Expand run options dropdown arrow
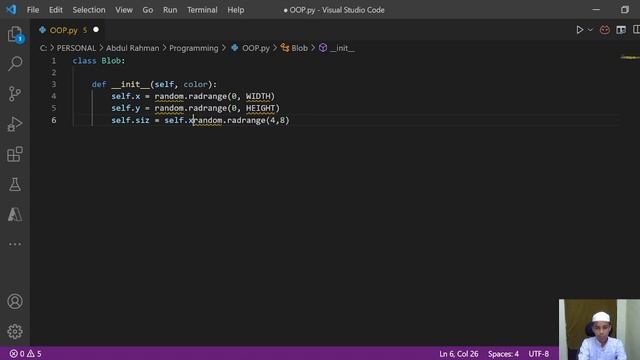 pyautogui.click(x=590, y=30)
